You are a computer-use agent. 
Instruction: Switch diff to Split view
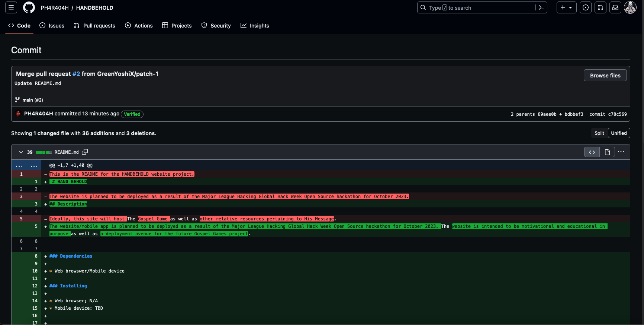(x=599, y=133)
